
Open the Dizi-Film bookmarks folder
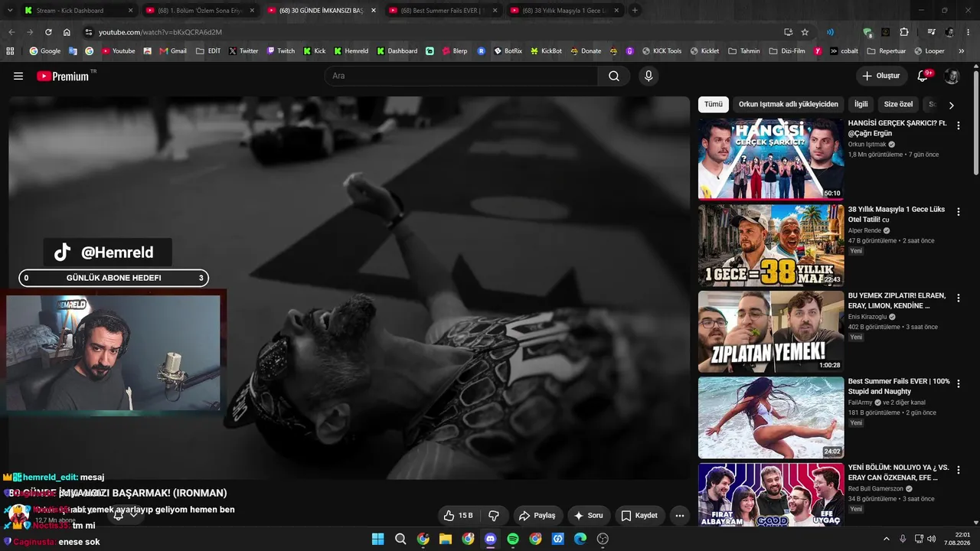(789, 51)
